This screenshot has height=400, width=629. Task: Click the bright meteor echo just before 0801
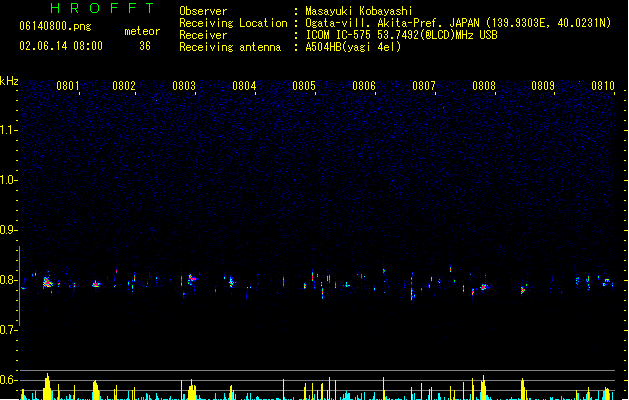[47, 282]
